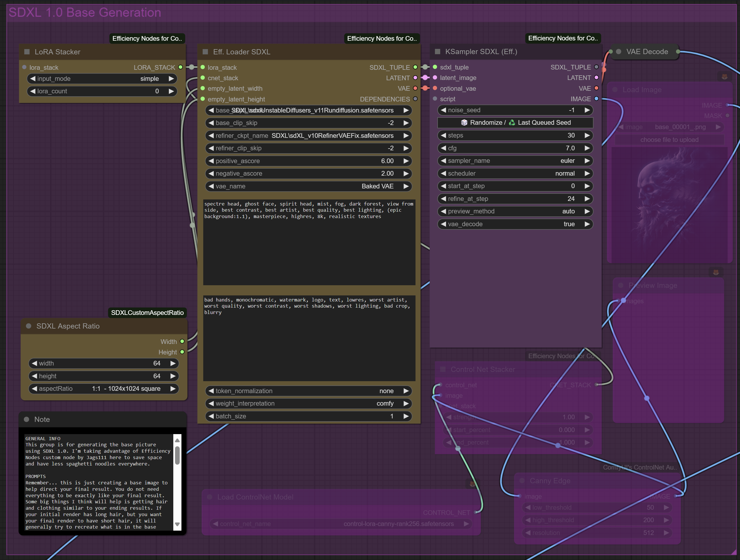Click KSampler SDXL node collapse square icon
The height and width of the screenshot is (560, 740).
pyautogui.click(x=438, y=51)
